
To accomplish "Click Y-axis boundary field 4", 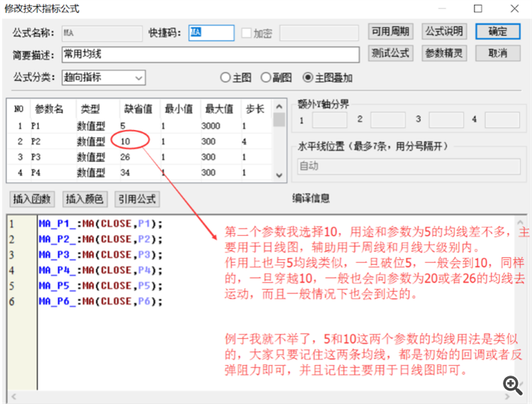I will [x=502, y=120].
